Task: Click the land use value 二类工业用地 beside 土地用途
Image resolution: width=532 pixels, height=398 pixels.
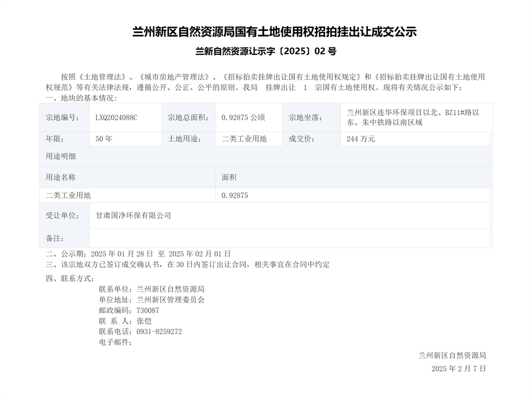Action: (244, 139)
